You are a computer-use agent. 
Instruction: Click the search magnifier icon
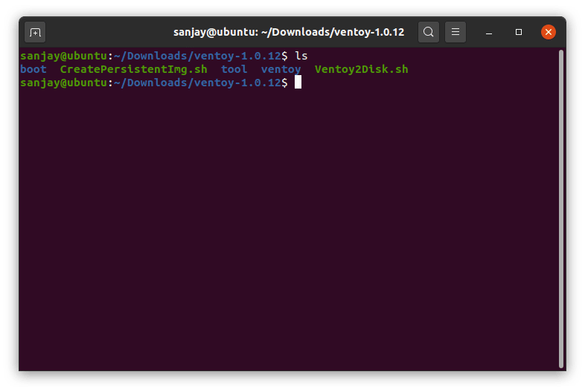[x=428, y=32]
